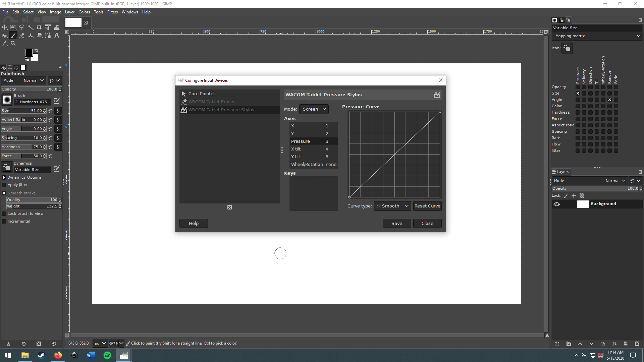Open the Filters menu
The width and height of the screenshot is (644, 362).
click(112, 12)
